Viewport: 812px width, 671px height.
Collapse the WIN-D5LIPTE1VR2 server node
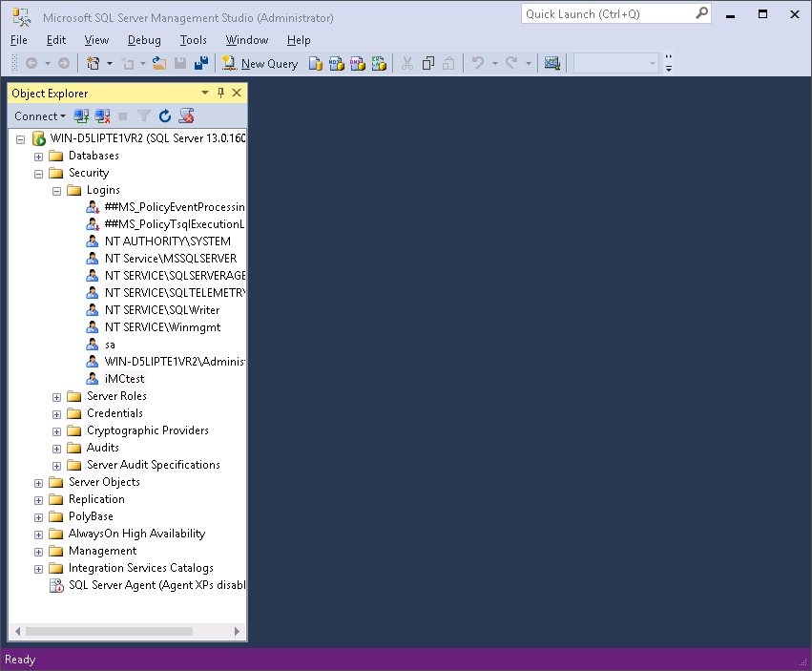pyautogui.click(x=21, y=139)
